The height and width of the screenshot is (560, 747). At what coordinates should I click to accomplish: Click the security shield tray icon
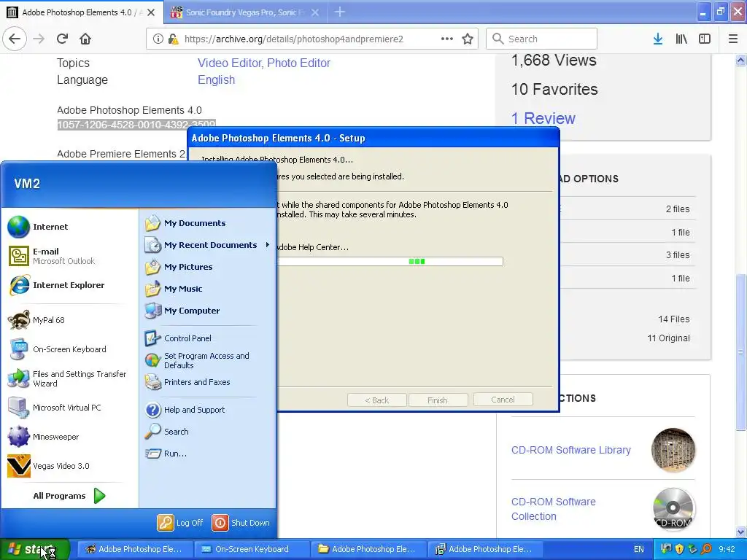[x=679, y=549]
